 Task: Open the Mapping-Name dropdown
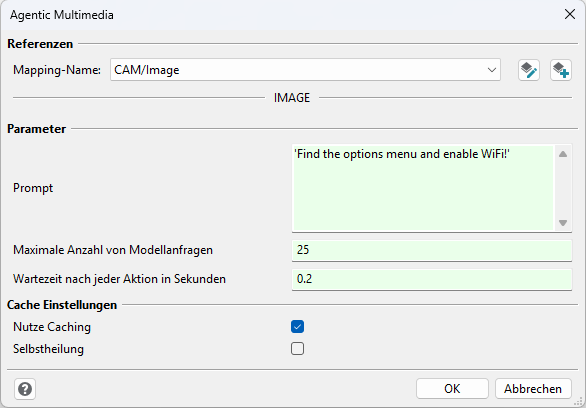[x=305, y=70]
